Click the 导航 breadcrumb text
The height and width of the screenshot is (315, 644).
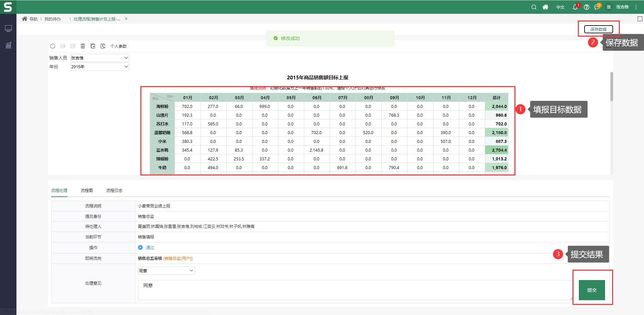34,19
